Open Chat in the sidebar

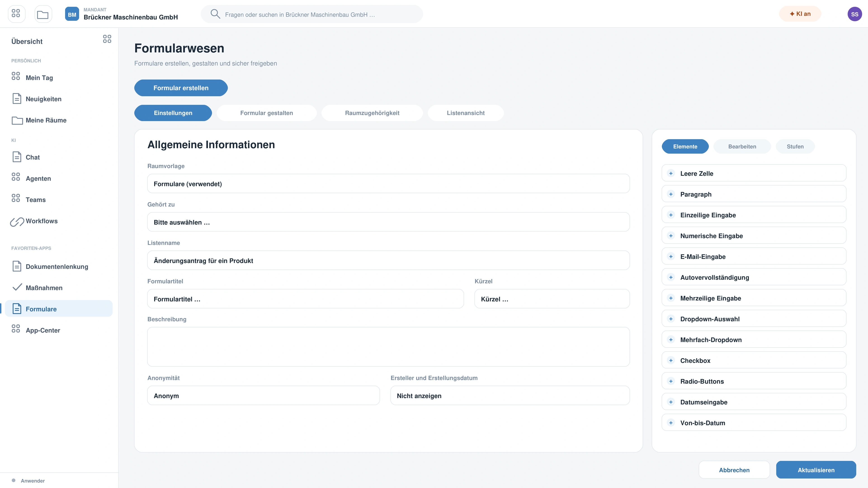click(59, 157)
